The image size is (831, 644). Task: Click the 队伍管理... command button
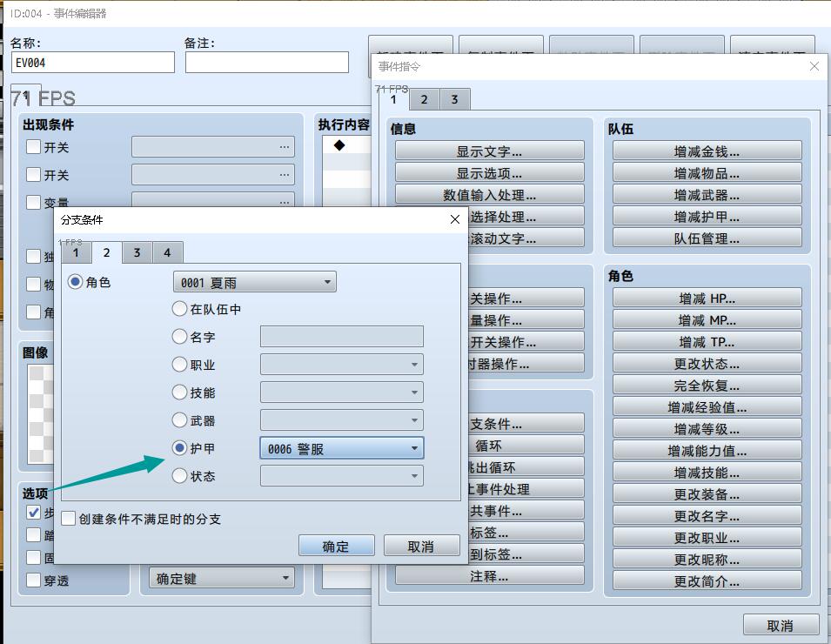[707, 238]
